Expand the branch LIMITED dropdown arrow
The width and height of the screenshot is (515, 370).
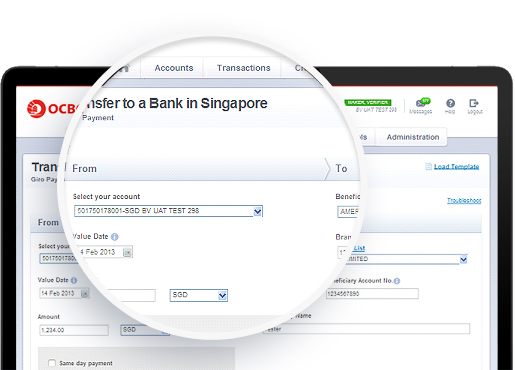[x=463, y=259]
